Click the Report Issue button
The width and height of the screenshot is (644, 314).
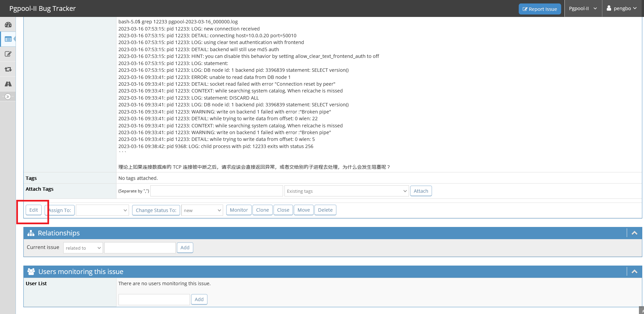point(539,9)
